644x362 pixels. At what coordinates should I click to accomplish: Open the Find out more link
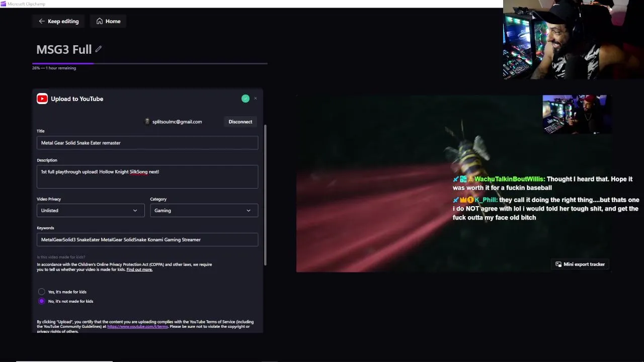[x=139, y=269]
